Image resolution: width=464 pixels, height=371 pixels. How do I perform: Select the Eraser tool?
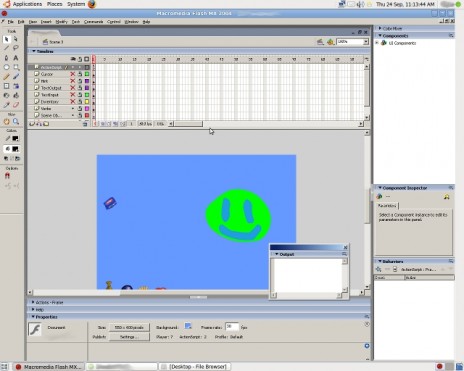pos(15,105)
